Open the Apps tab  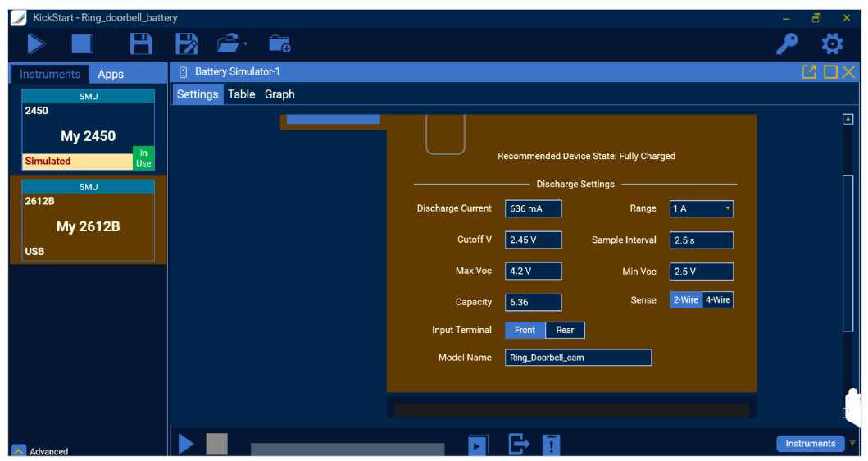(x=111, y=74)
